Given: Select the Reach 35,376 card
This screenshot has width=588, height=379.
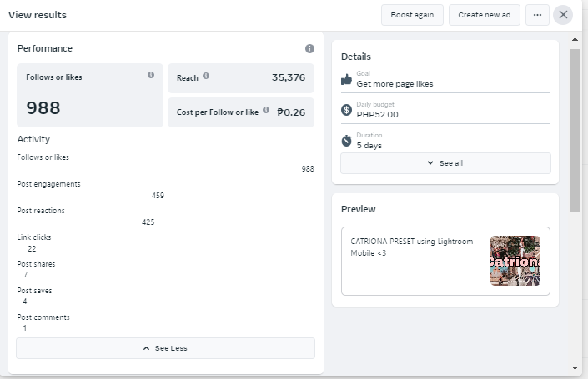Looking at the screenshot, I should click(241, 77).
